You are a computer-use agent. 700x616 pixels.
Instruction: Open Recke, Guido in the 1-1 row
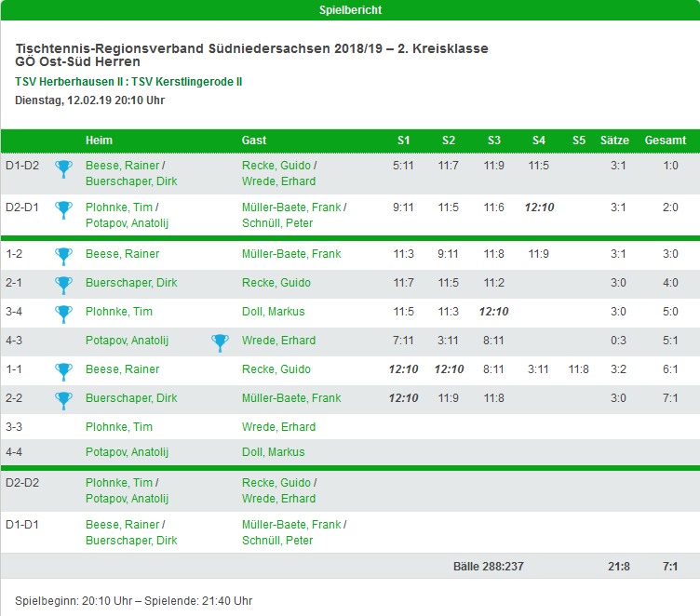(x=276, y=369)
